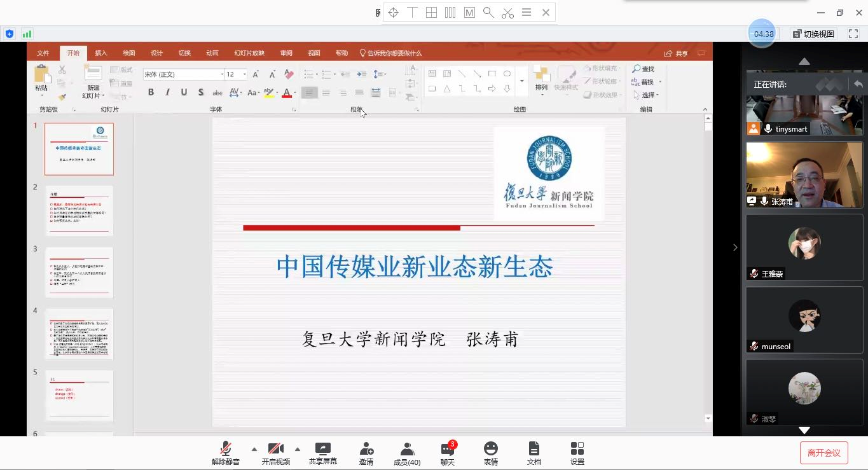Select slide 2 thumbnail in slide panel
This screenshot has height=470, width=868.
[x=79, y=211]
